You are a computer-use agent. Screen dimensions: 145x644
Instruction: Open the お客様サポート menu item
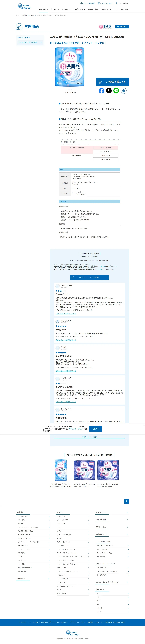[x=106, y=9]
